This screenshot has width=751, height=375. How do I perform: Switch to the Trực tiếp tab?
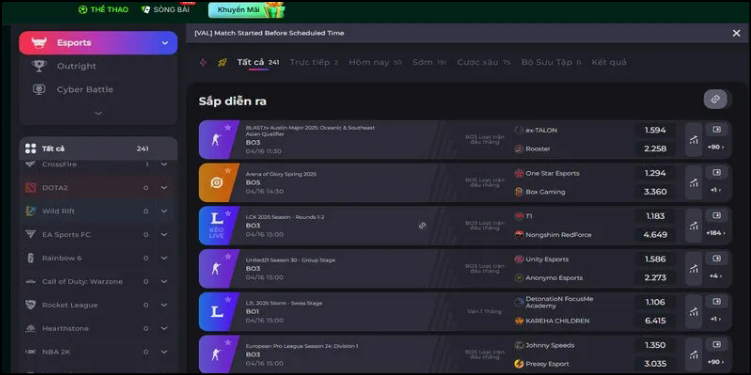[x=314, y=62]
